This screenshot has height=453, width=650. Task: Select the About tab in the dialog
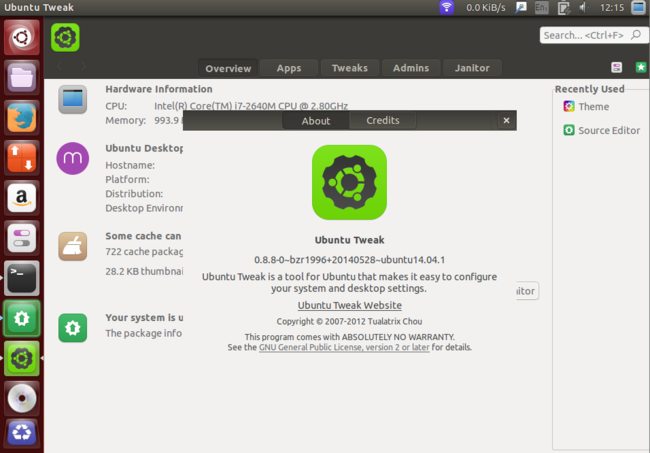[316, 121]
